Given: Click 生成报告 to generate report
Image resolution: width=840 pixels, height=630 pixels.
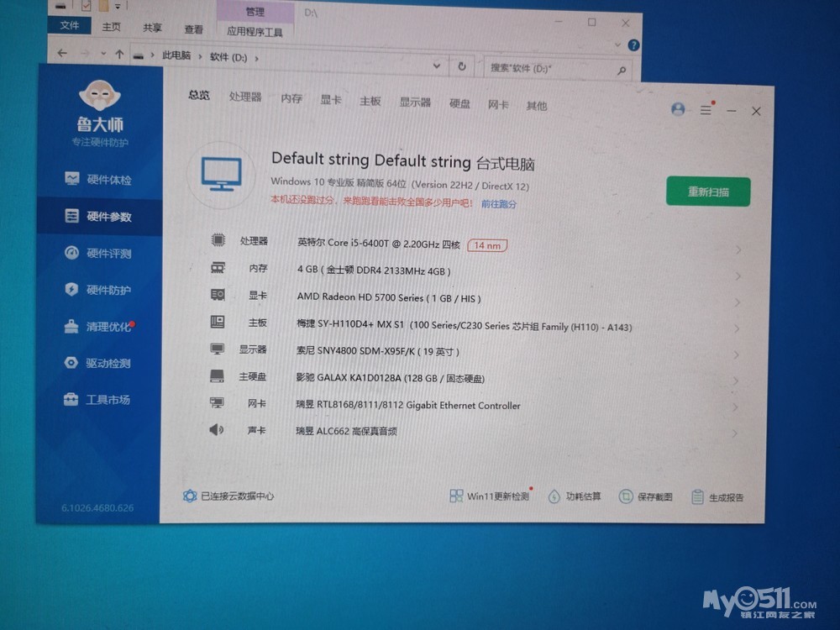Looking at the screenshot, I should (x=717, y=497).
